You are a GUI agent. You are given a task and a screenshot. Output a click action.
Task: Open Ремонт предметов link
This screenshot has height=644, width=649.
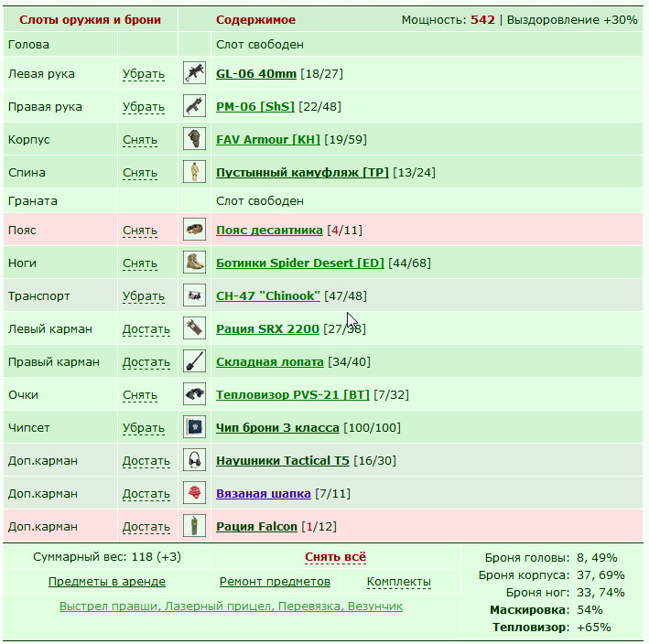(275, 582)
